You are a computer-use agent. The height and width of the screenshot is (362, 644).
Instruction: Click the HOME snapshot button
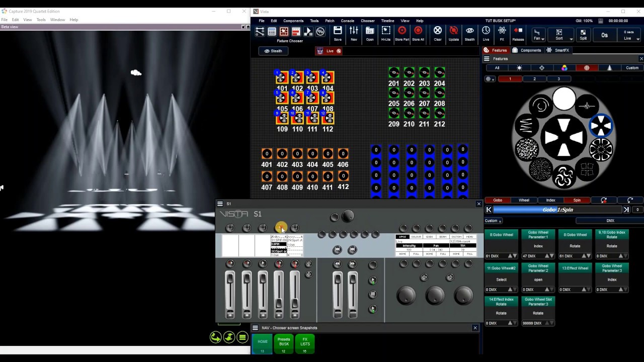[262, 344]
